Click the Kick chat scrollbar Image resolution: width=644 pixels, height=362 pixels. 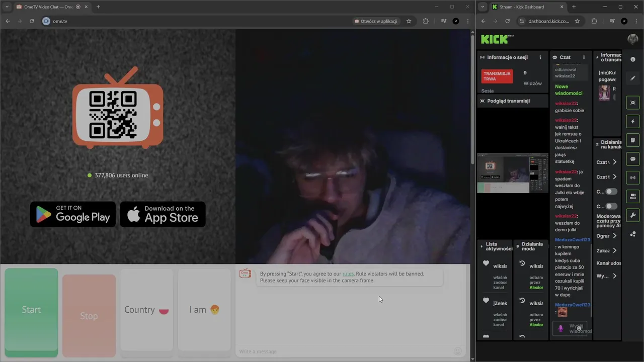click(591, 280)
